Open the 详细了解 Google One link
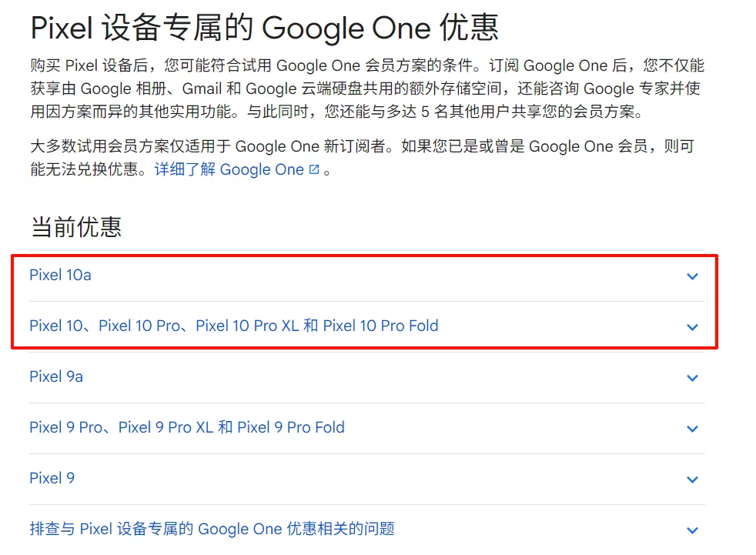 (229, 169)
